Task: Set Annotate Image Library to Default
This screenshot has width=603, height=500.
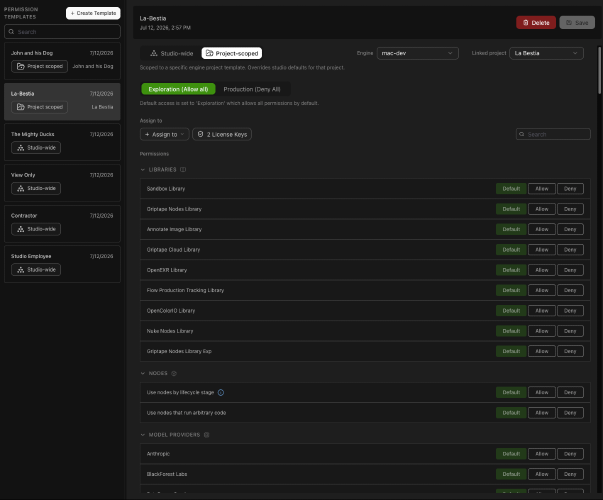Action: pos(511,229)
